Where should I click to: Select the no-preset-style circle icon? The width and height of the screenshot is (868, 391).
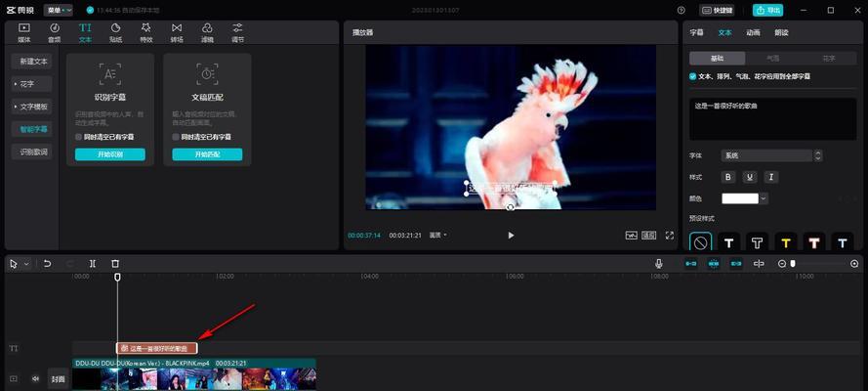coord(700,243)
